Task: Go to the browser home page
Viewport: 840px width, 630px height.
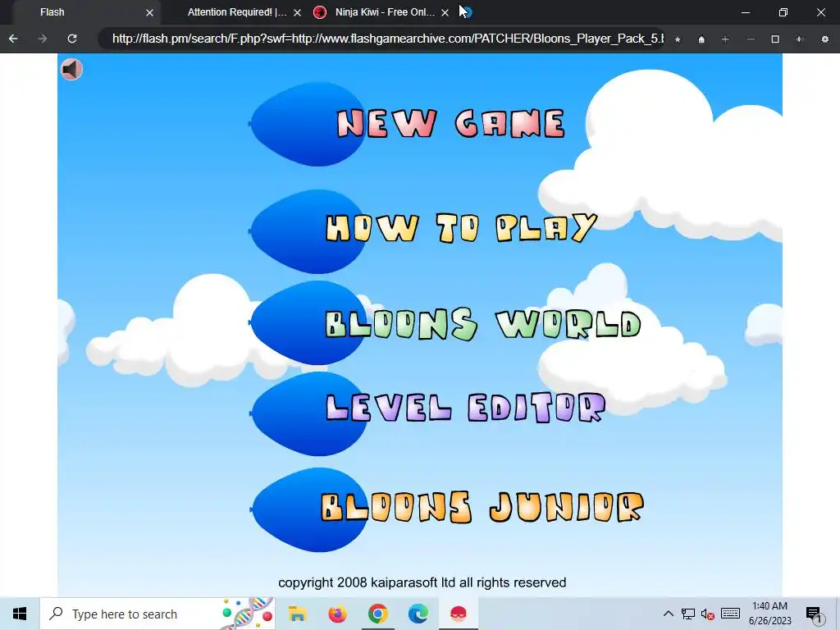Action: coord(701,39)
